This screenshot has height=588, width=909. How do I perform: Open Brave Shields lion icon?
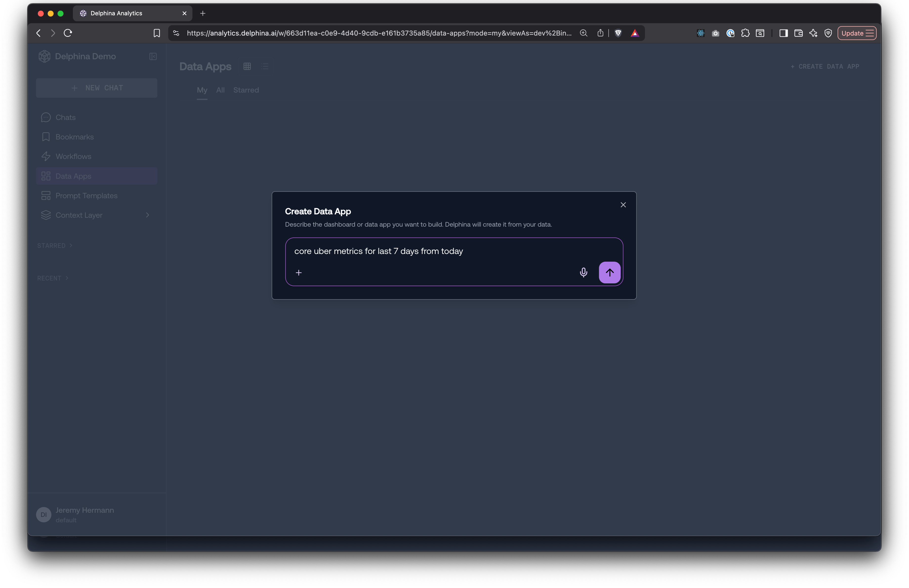click(x=618, y=33)
